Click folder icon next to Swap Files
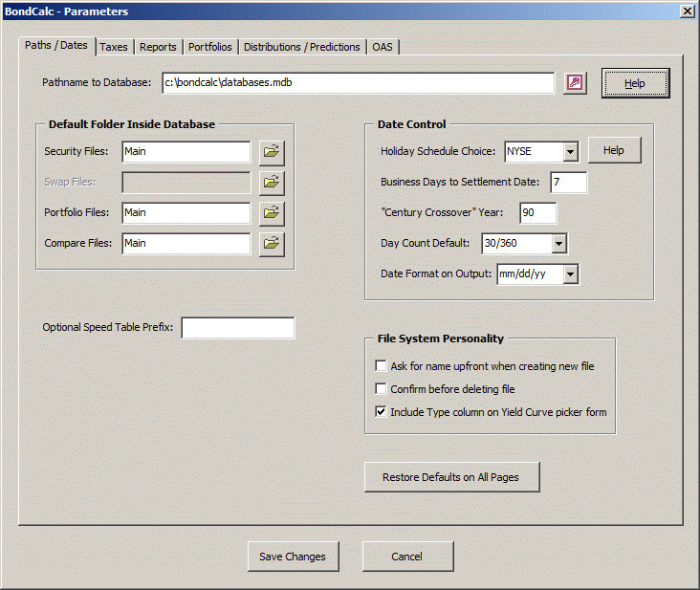 pyautogui.click(x=272, y=182)
